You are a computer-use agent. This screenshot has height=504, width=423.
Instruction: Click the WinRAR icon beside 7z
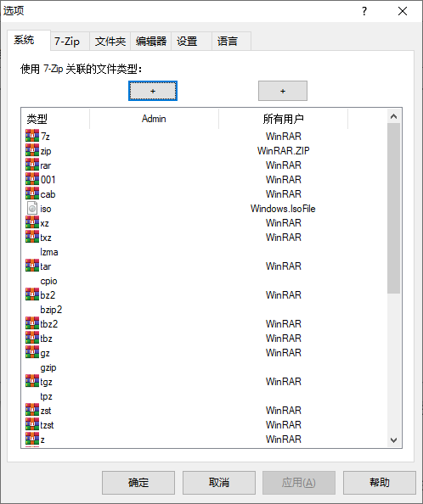point(32,137)
